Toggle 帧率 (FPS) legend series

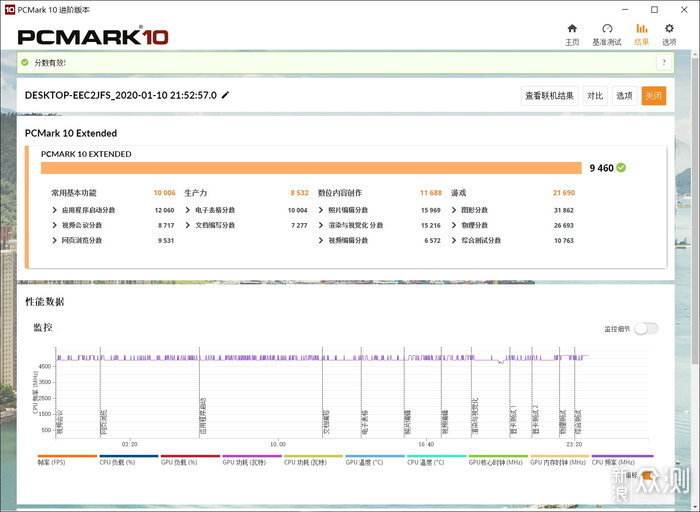(67, 460)
